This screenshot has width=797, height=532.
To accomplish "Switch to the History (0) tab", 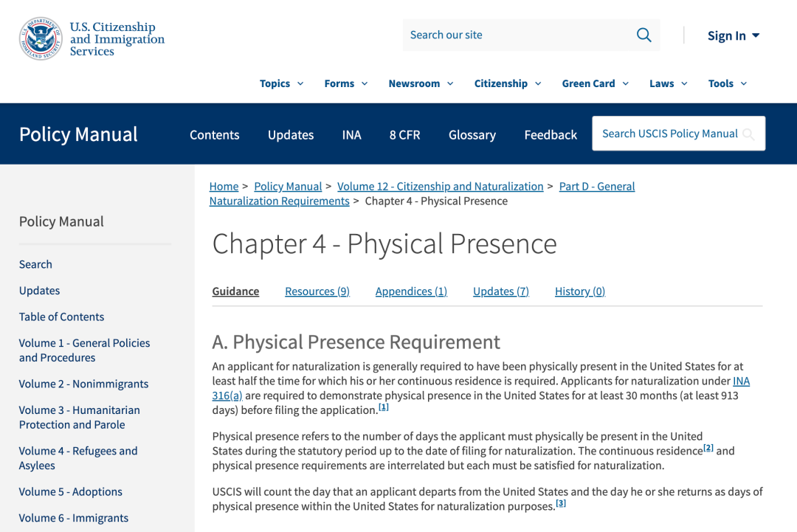I will point(580,291).
